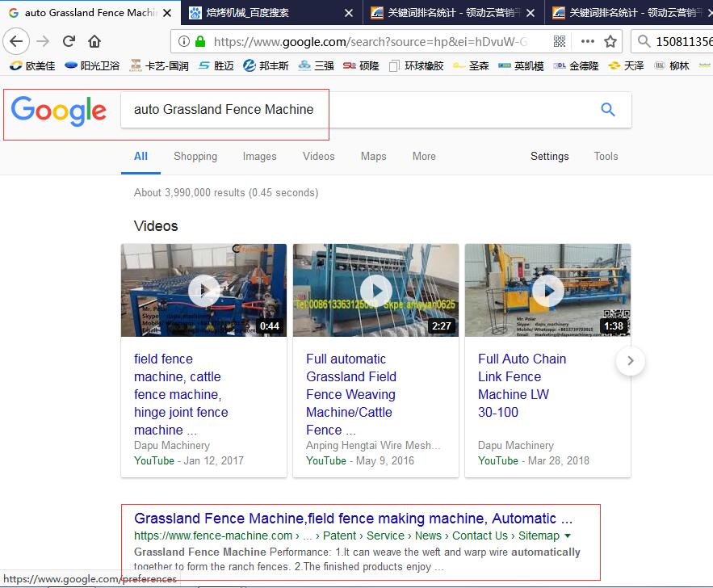Click the green padlock security icon
This screenshot has width=713, height=588.
(x=200, y=41)
